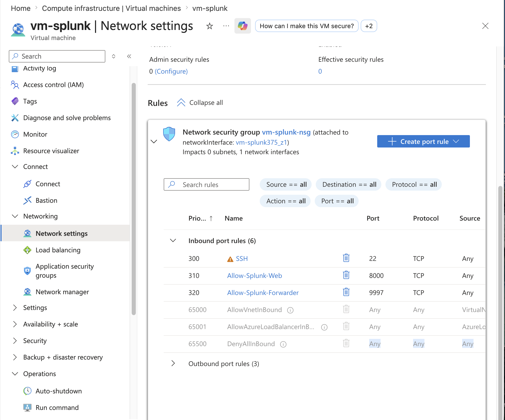The width and height of the screenshot is (505, 420).
Task: Click the network security group shield icon
Action: click(169, 134)
